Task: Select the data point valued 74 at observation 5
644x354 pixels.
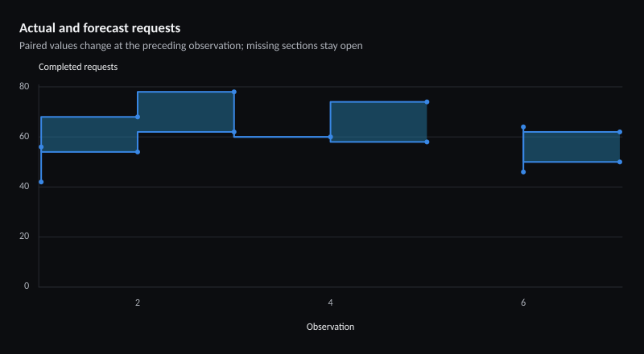Action: (427, 102)
